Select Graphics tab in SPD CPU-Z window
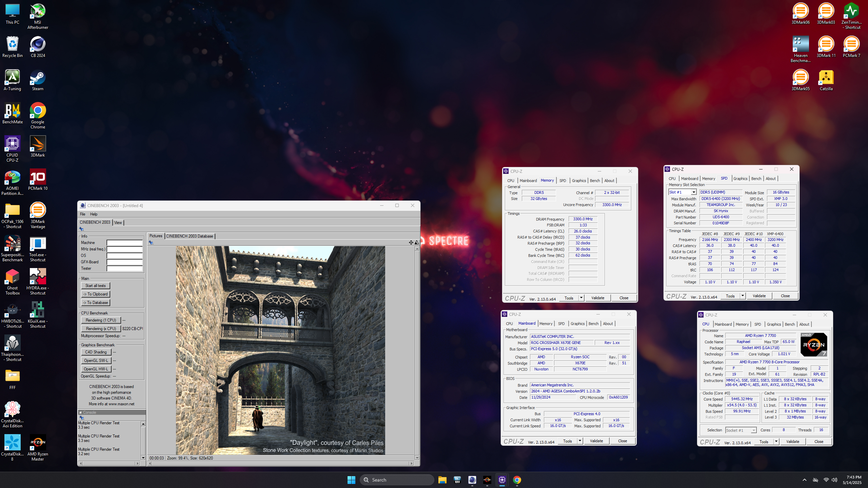The width and height of the screenshot is (868, 488). coord(740,179)
